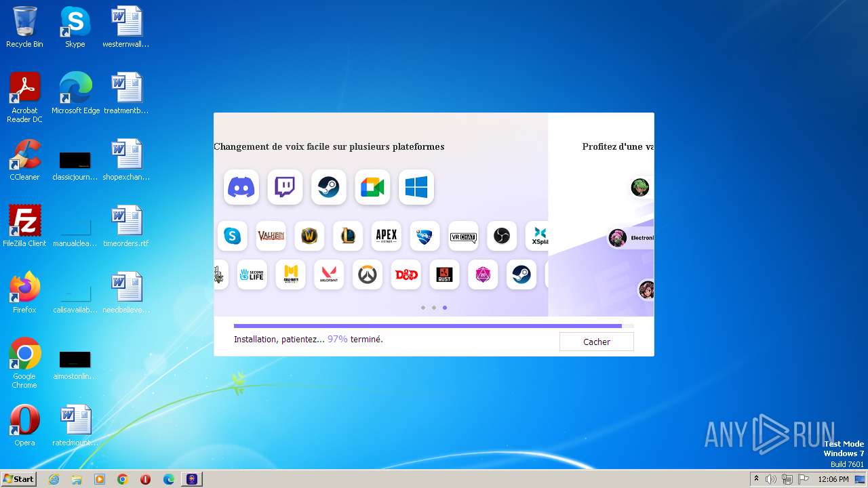The width and height of the screenshot is (868, 488).
Task: Select the shopexchan Word document
Action: pos(126,161)
